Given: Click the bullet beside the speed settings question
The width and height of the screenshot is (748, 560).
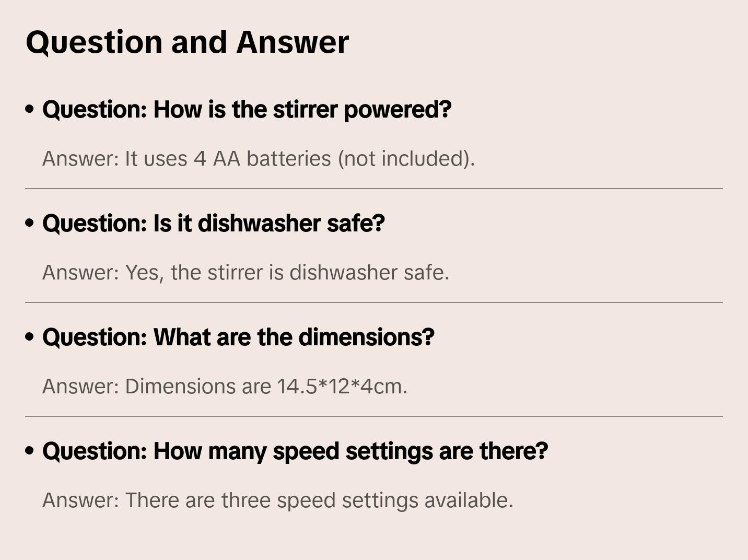Looking at the screenshot, I should [x=30, y=451].
